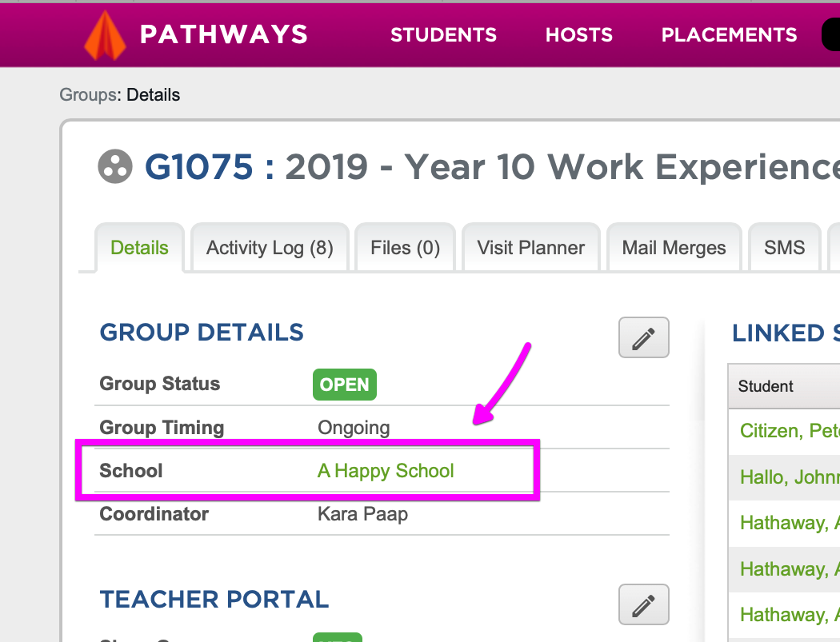Click the Pathways flame logo
This screenshot has height=642, width=840.
tap(105, 34)
